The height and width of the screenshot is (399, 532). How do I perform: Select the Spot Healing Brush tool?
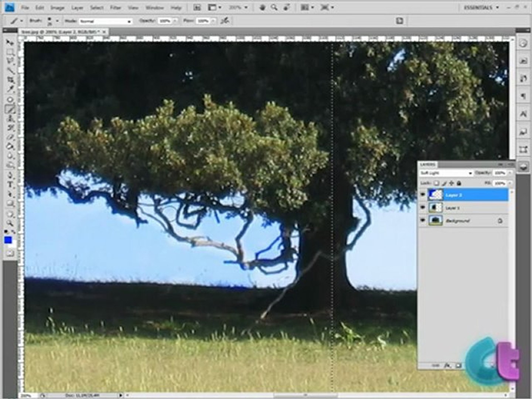(10, 100)
